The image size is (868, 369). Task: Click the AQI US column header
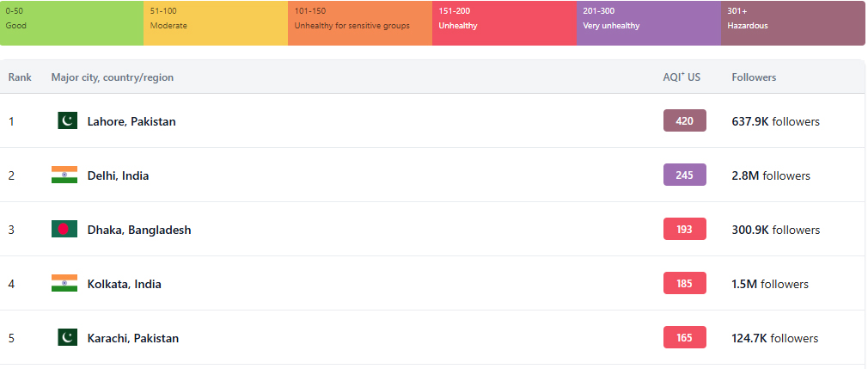(x=682, y=77)
